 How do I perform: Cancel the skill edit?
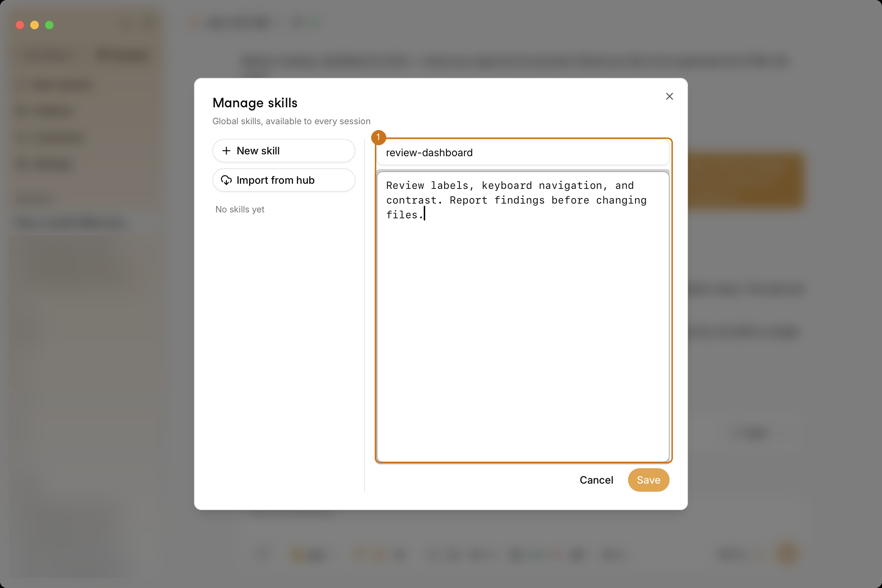596,480
